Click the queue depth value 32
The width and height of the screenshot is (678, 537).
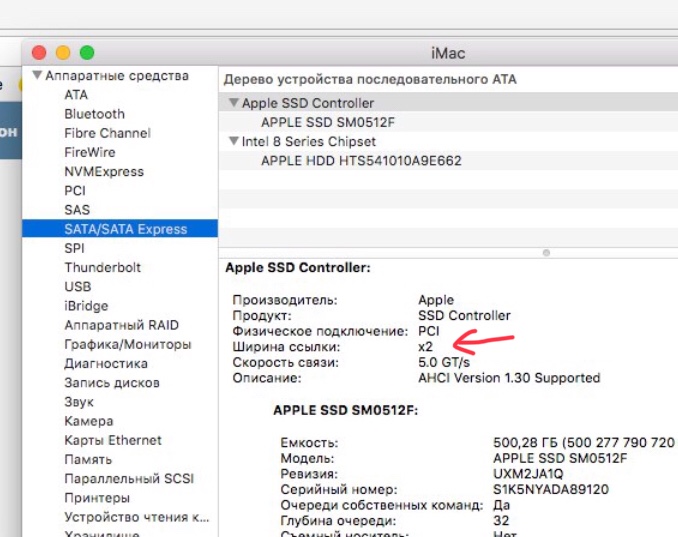(x=501, y=521)
